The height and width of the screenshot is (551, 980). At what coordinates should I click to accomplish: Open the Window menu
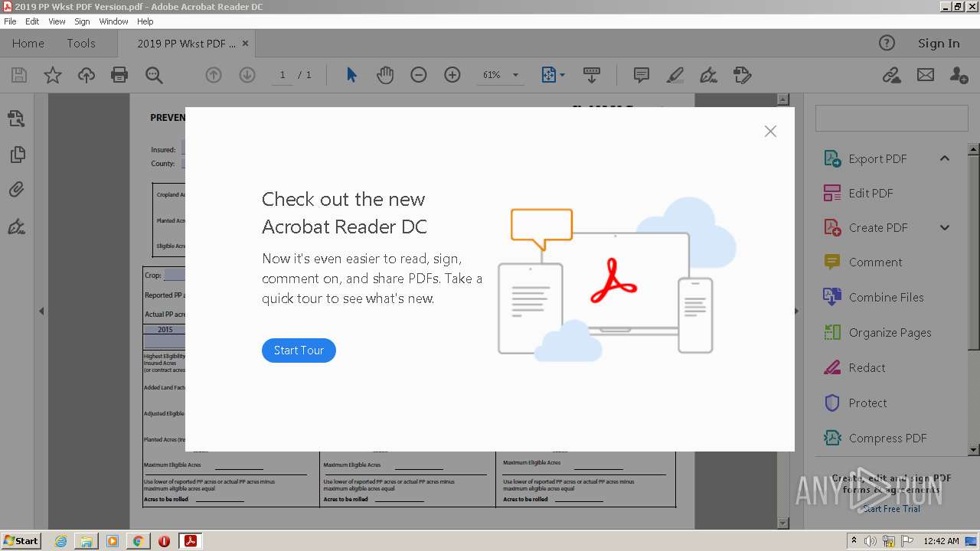point(113,21)
